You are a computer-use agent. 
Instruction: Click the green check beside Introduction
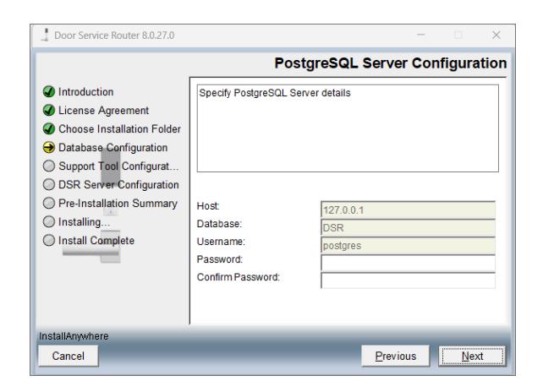click(49, 92)
